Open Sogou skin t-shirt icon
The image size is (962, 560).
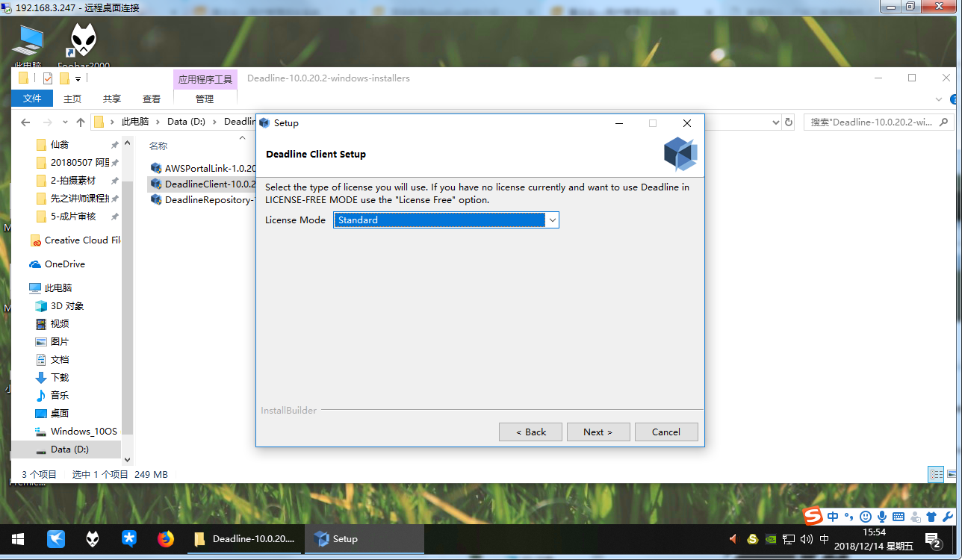point(931,516)
